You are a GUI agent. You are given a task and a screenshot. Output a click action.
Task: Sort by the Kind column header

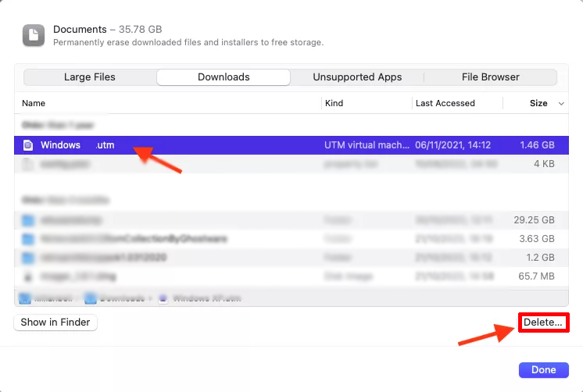pos(334,103)
